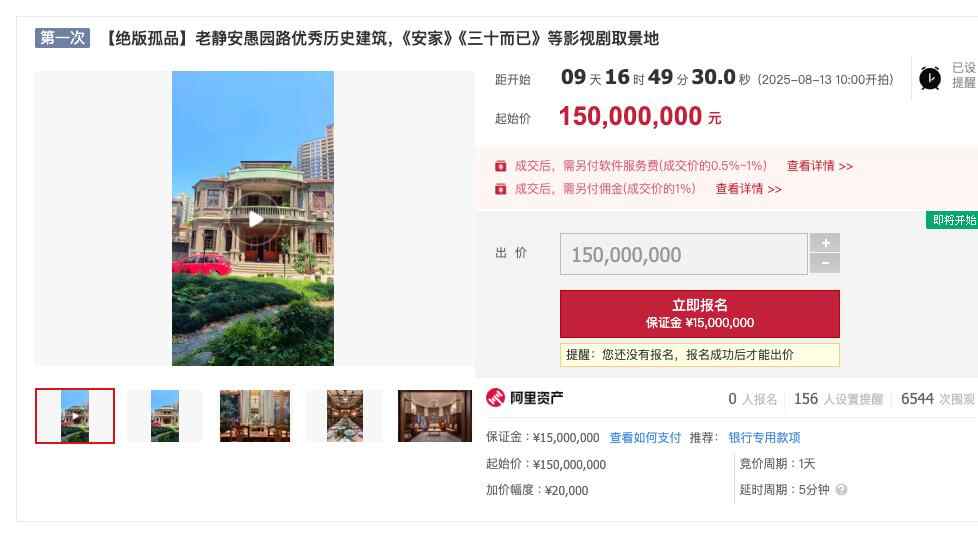Select the second villa exterior thumbnail
The image size is (978, 541).
coord(165,416)
